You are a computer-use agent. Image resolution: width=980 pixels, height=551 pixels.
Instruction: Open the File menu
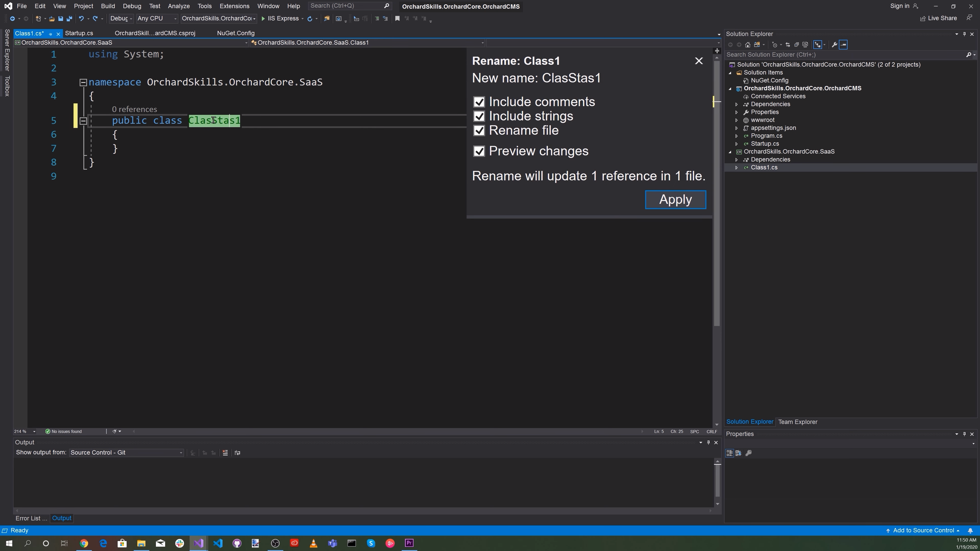click(22, 6)
